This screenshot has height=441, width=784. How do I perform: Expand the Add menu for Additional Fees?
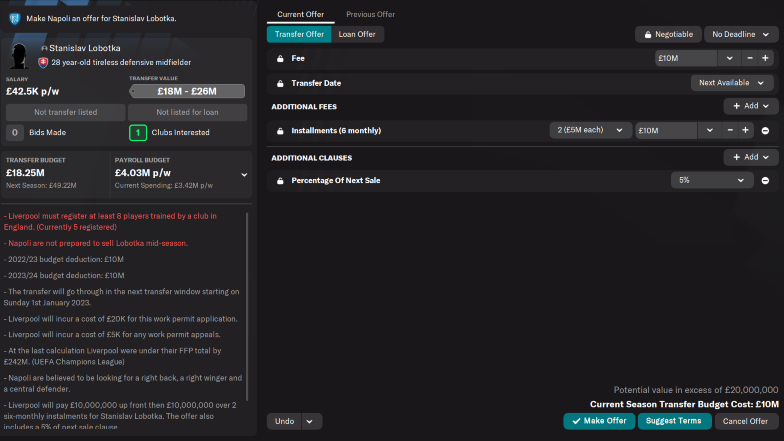click(750, 106)
